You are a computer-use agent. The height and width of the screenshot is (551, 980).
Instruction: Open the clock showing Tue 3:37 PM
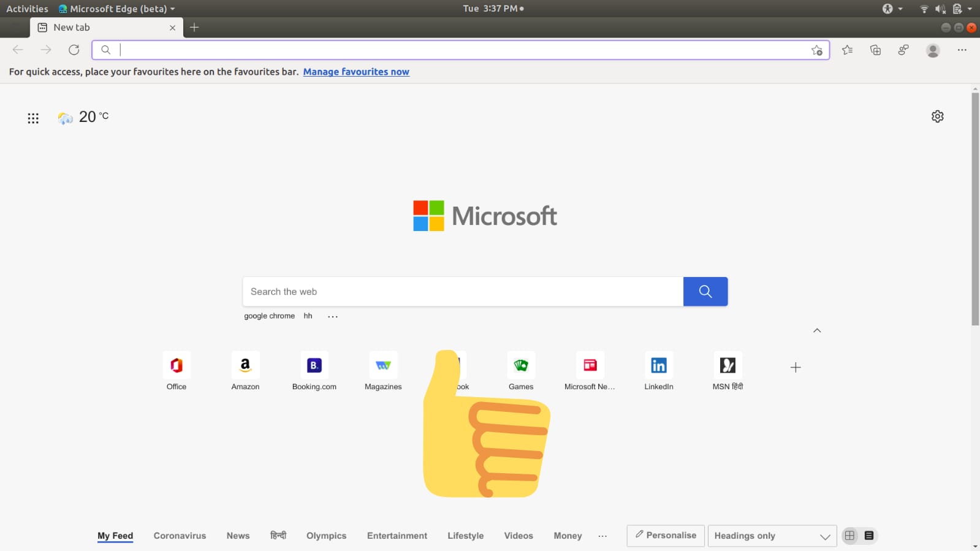[x=493, y=9]
